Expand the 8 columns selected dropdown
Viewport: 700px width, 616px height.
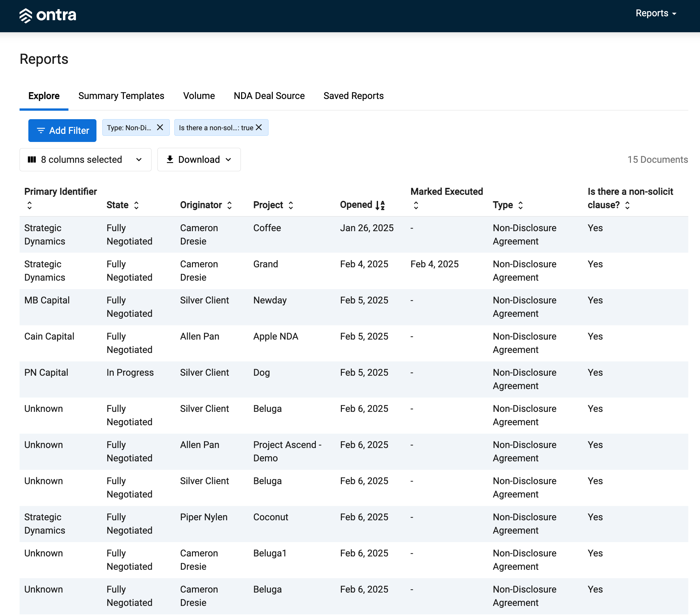pos(85,160)
